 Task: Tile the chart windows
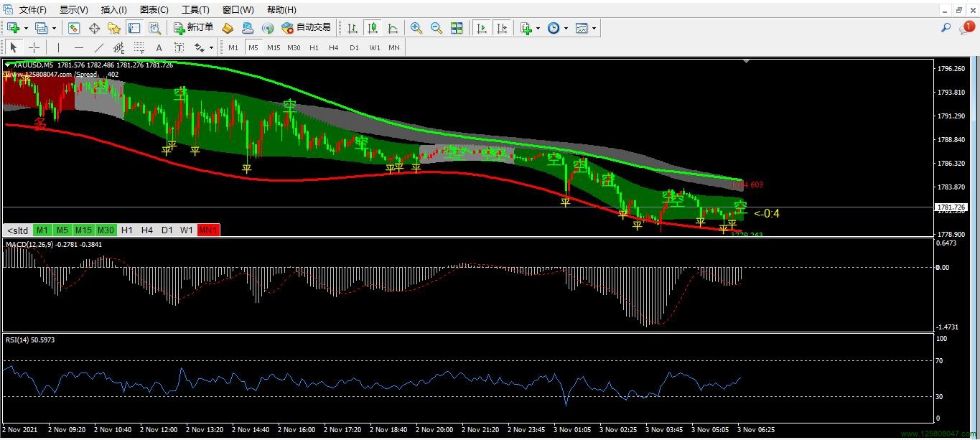(x=457, y=28)
